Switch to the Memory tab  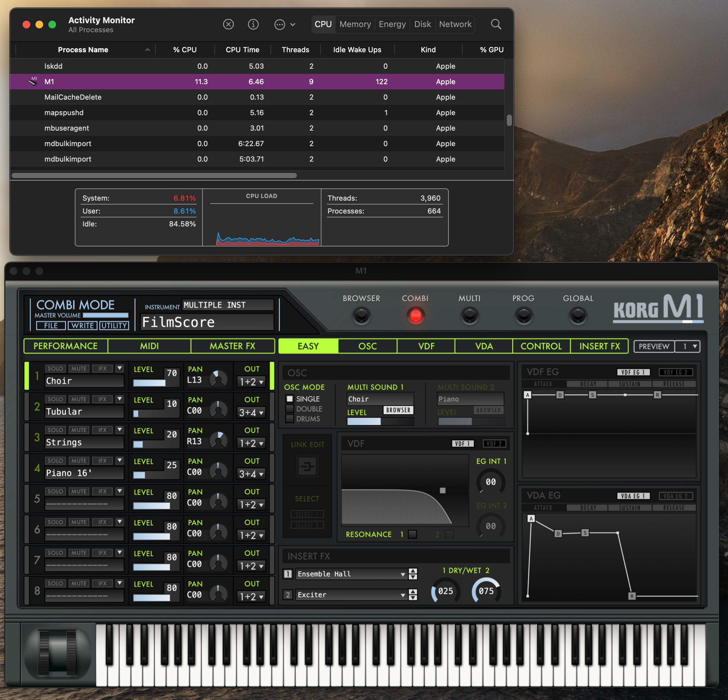(x=355, y=25)
